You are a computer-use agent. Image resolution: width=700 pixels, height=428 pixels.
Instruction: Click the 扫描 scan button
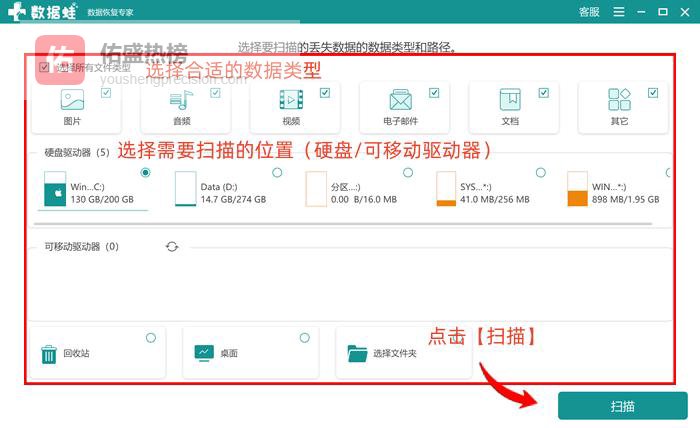(622, 406)
